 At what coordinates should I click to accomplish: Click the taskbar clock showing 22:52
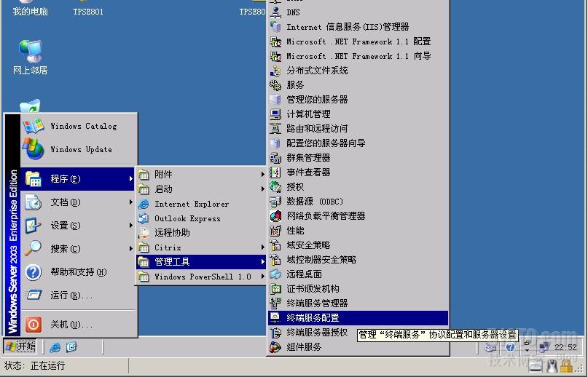[x=565, y=347]
